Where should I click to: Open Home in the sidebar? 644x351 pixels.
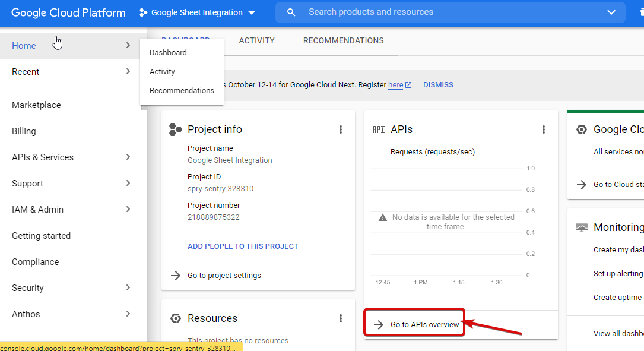coord(24,46)
